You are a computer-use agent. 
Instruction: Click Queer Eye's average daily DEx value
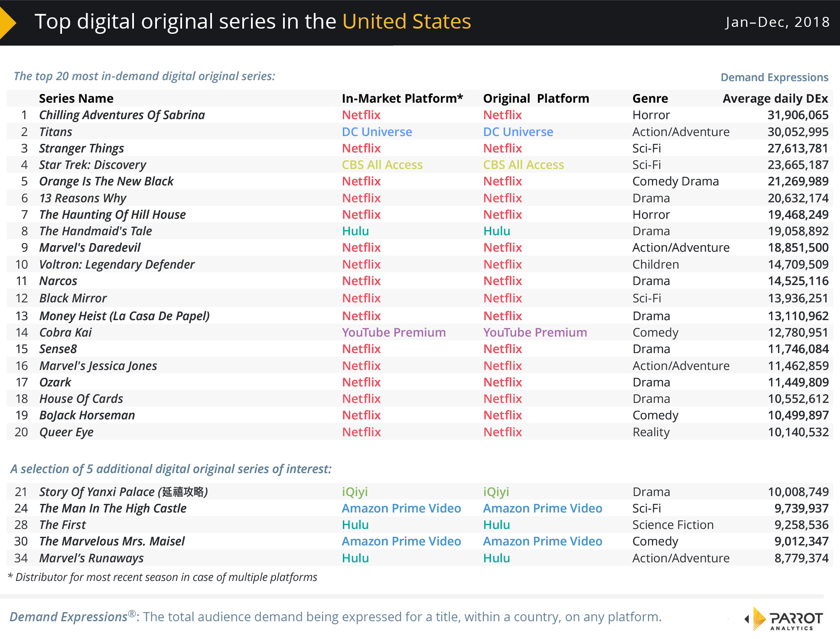798,432
